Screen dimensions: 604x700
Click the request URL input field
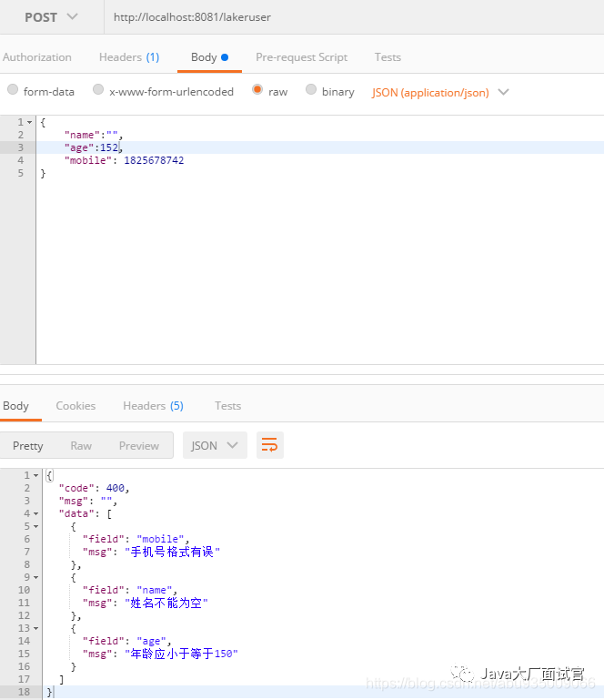coord(354,17)
